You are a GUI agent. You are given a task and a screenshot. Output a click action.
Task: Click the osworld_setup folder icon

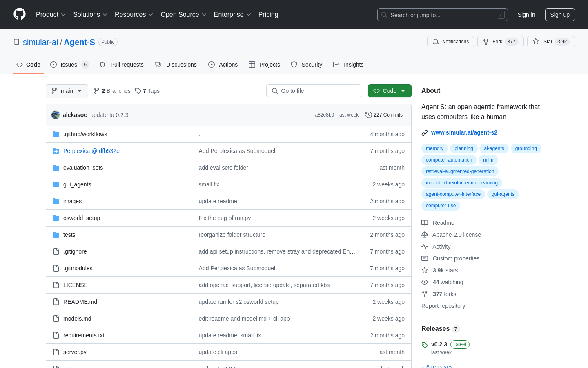[56, 218]
